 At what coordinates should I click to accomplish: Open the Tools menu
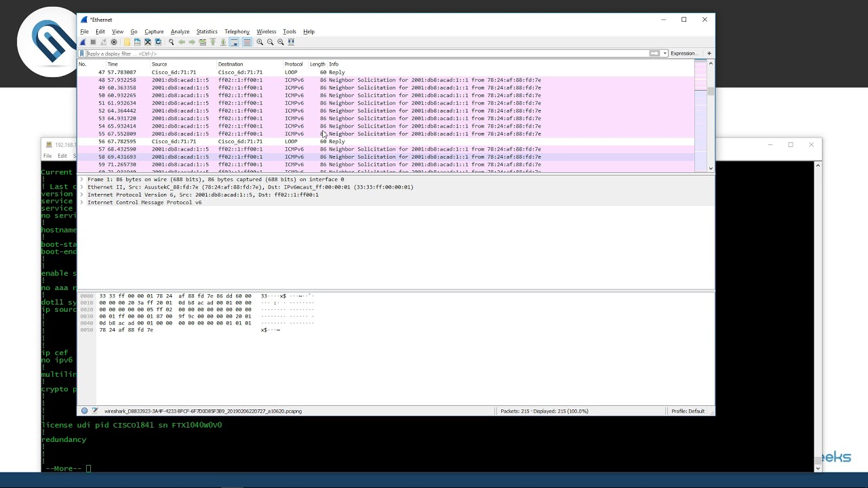pos(290,32)
